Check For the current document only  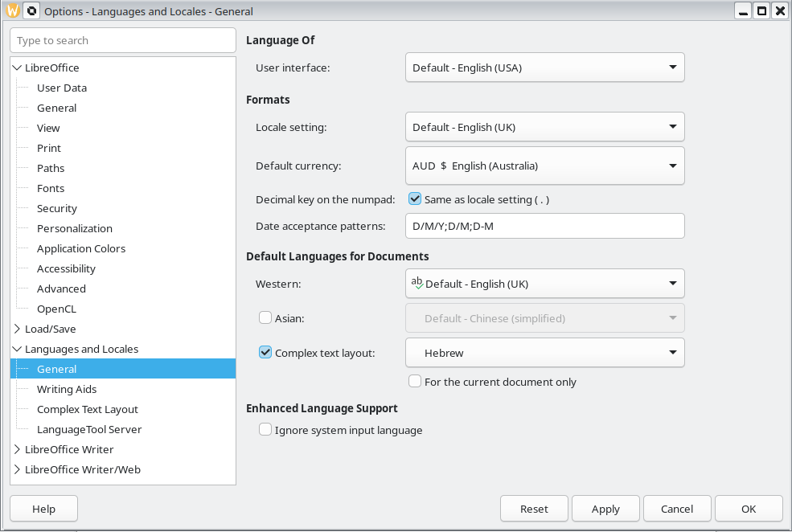pos(415,382)
